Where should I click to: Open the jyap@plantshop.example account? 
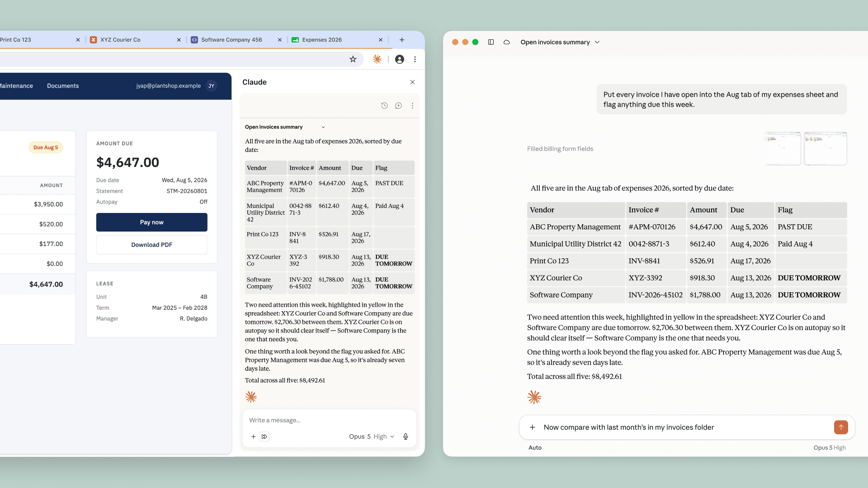[x=169, y=86]
